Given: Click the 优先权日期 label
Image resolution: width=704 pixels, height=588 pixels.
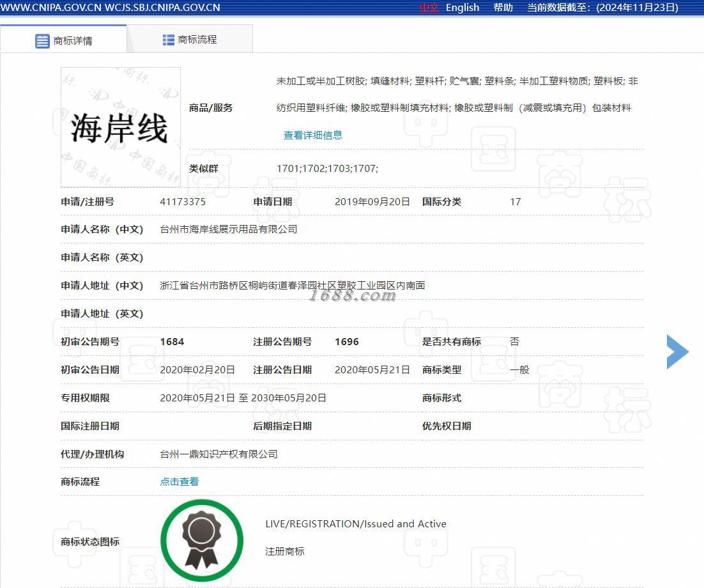Looking at the screenshot, I should click(x=447, y=426).
